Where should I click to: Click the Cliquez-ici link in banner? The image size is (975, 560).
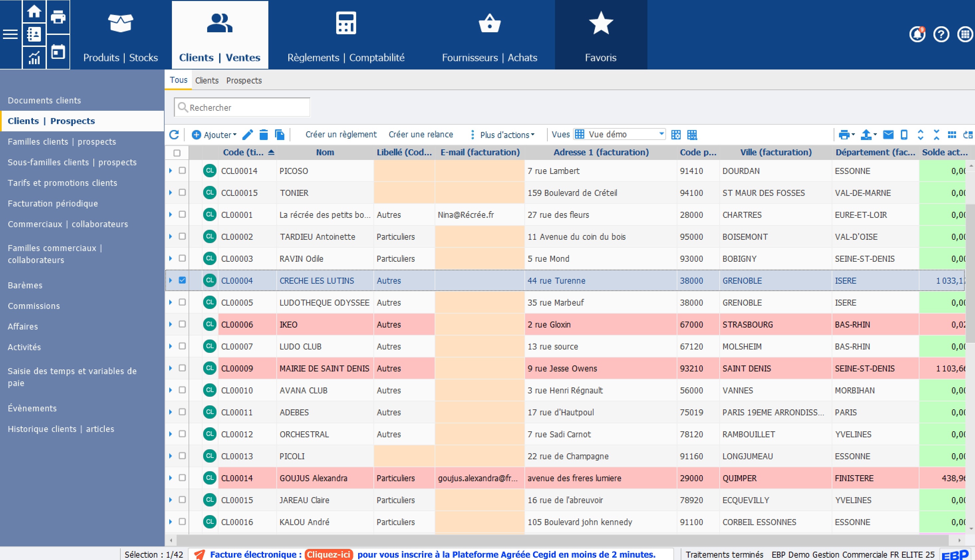tap(329, 554)
